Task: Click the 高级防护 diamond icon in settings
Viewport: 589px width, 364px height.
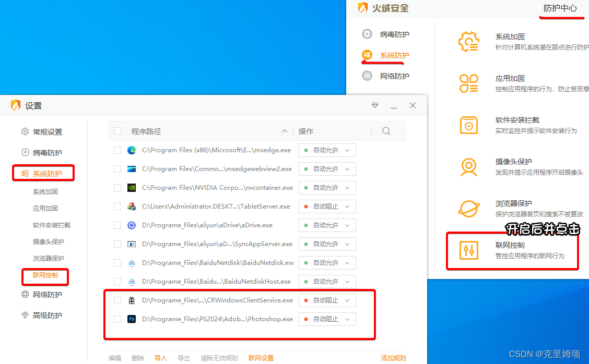Action: (x=25, y=315)
